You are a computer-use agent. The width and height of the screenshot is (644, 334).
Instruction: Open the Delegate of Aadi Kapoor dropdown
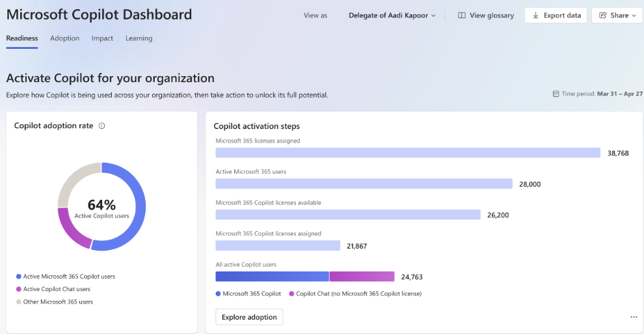pyautogui.click(x=392, y=15)
